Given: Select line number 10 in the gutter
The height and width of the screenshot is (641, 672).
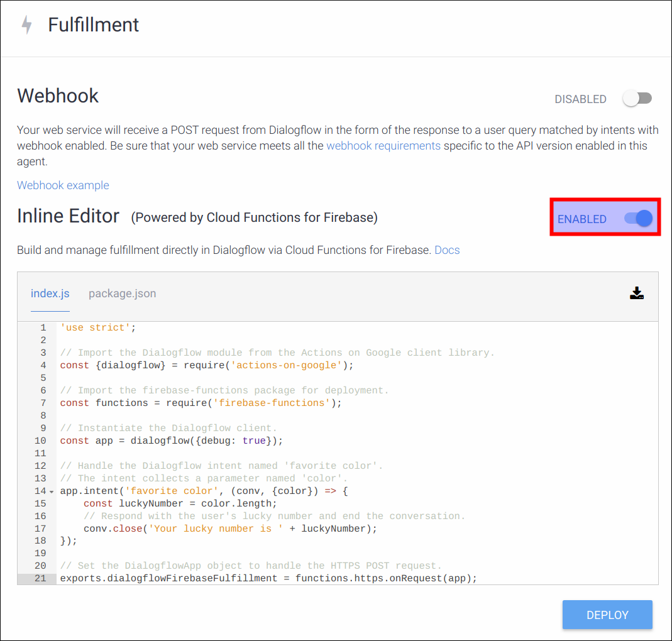Looking at the screenshot, I should [40, 441].
